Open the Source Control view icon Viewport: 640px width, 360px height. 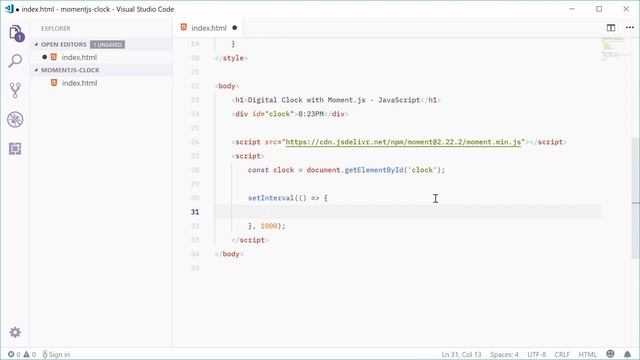click(x=15, y=90)
